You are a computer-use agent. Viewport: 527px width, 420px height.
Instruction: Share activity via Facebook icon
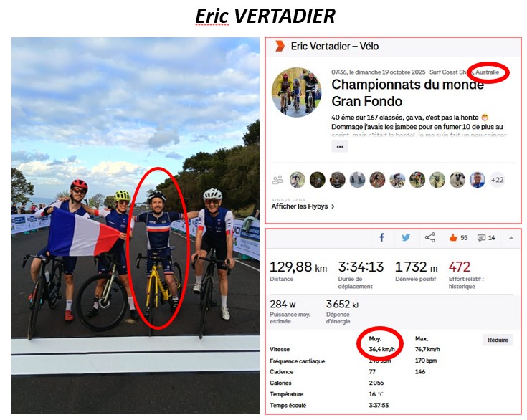[x=381, y=237]
